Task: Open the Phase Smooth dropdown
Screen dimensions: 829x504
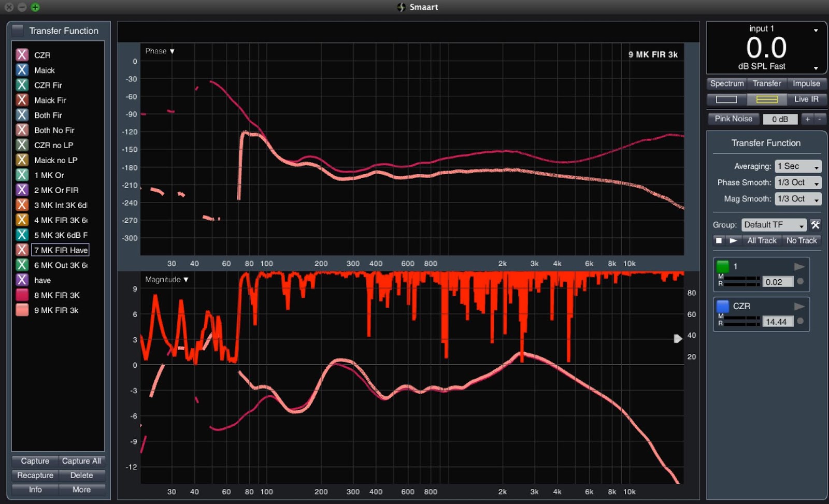Action: click(x=798, y=183)
